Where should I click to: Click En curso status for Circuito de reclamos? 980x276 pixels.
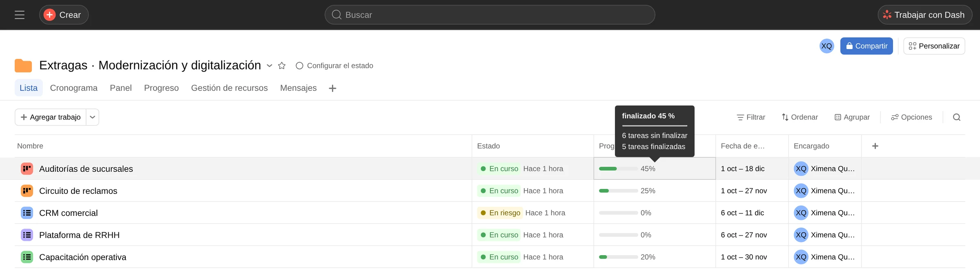pyautogui.click(x=499, y=191)
